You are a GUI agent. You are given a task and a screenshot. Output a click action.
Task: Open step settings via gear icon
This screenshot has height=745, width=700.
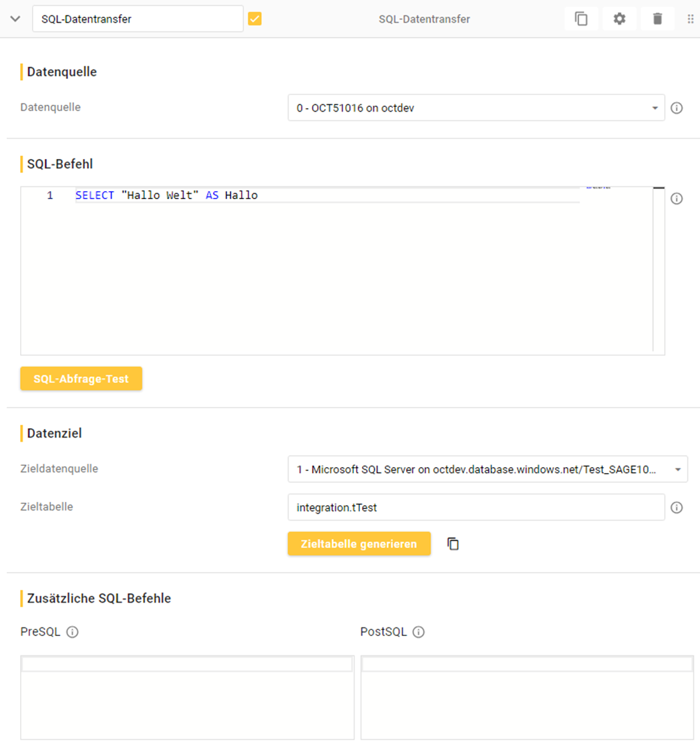619,19
